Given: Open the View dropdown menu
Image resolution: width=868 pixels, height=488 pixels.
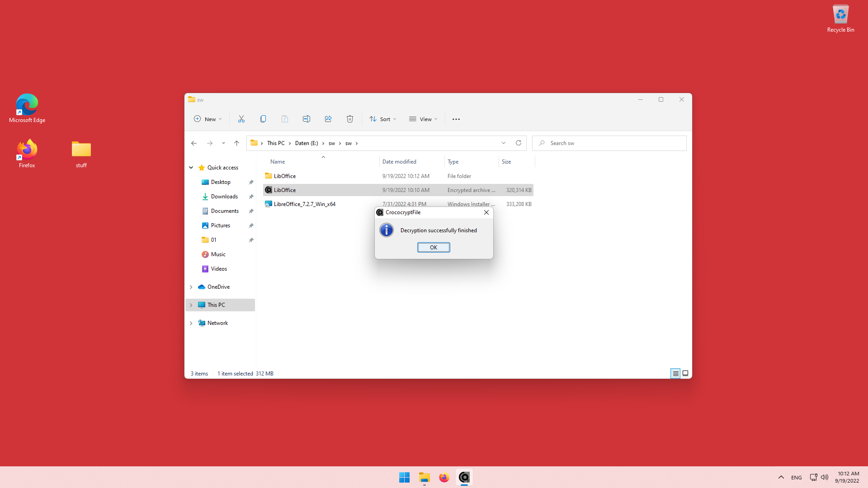Looking at the screenshot, I should [x=424, y=119].
